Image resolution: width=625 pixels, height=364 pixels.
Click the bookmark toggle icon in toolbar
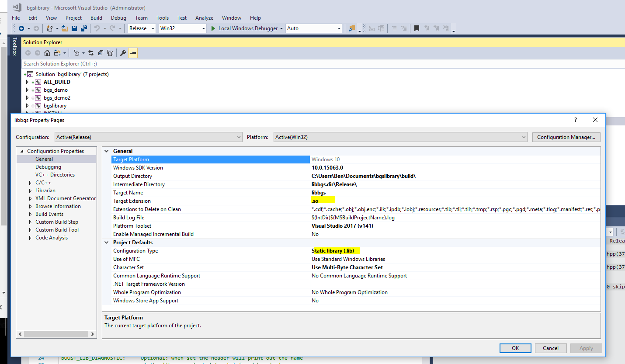click(417, 28)
